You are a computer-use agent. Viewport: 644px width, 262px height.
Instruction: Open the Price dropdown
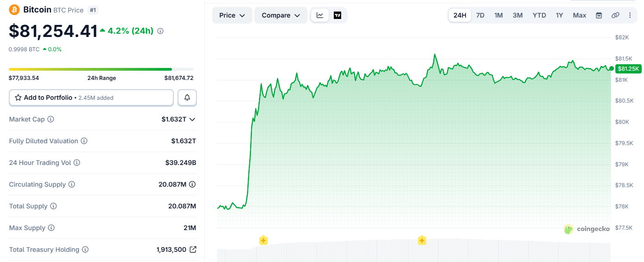(x=232, y=15)
